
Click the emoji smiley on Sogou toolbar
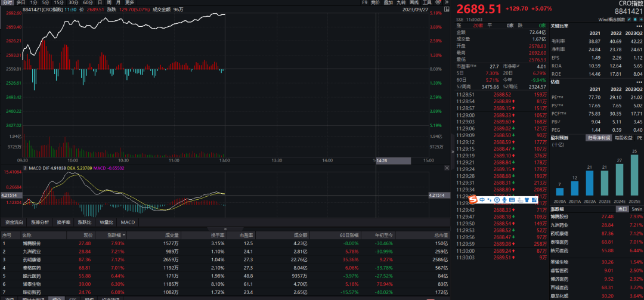497,200
